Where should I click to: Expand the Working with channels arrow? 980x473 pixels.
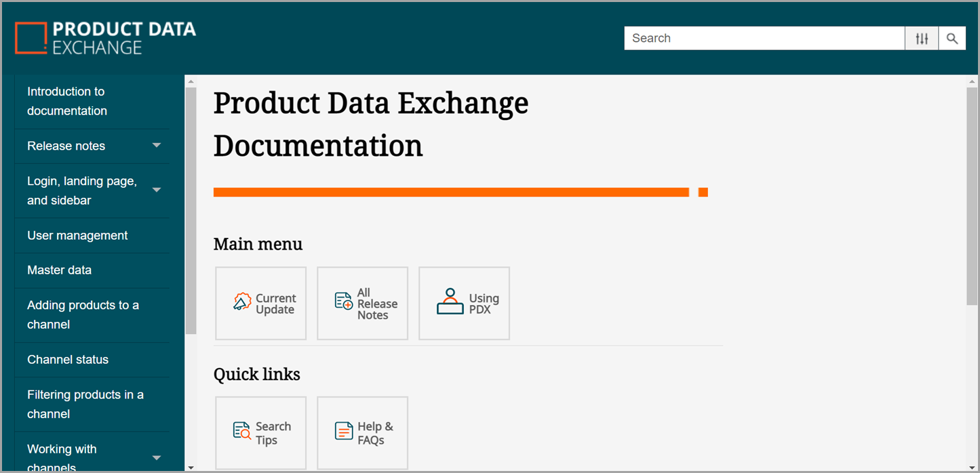pyautogui.click(x=157, y=458)
